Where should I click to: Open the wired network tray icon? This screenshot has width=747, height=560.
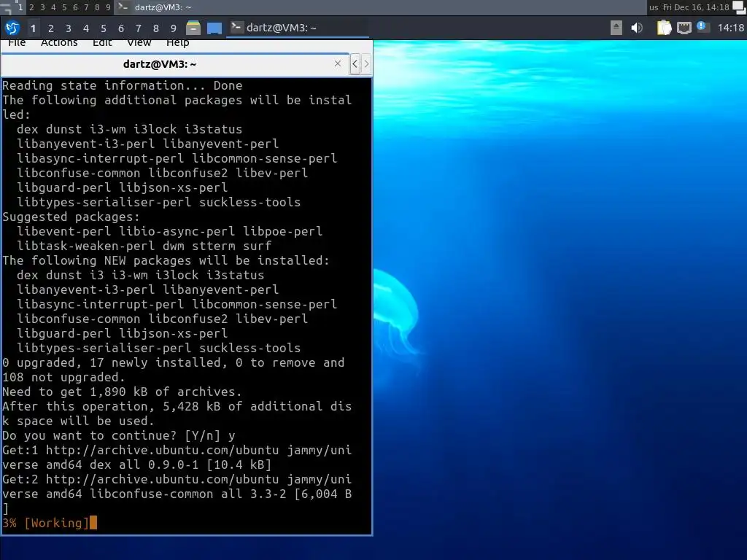[684, 28]
